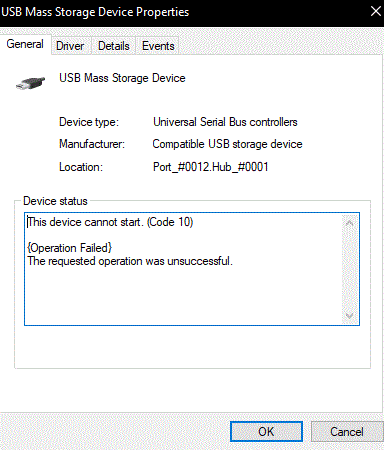Select the Events tab

(x=158, y=46)
